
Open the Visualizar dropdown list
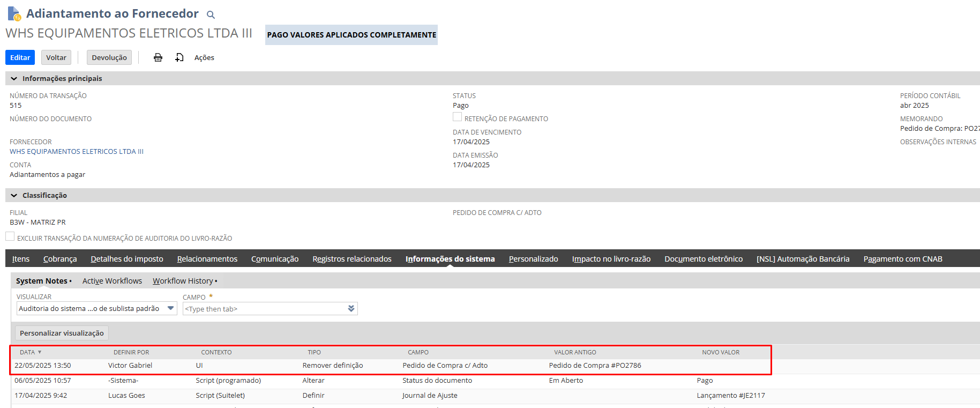point(170,308)
